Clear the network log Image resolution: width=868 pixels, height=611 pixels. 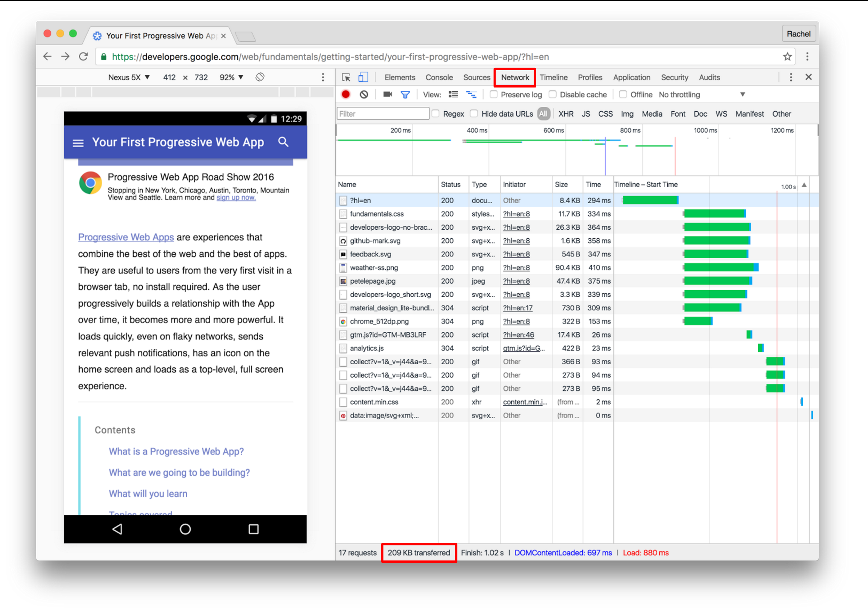coord(364,94)
